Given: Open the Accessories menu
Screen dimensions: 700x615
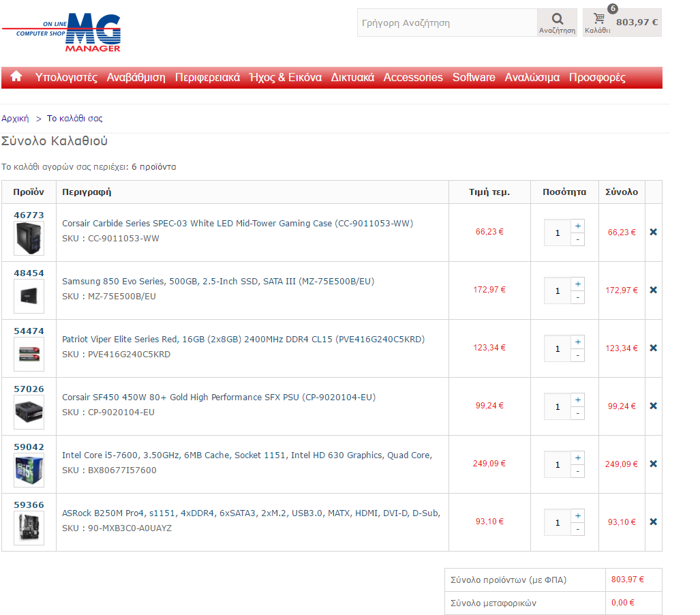Looking at the screenshot, I should click(413, 77).
